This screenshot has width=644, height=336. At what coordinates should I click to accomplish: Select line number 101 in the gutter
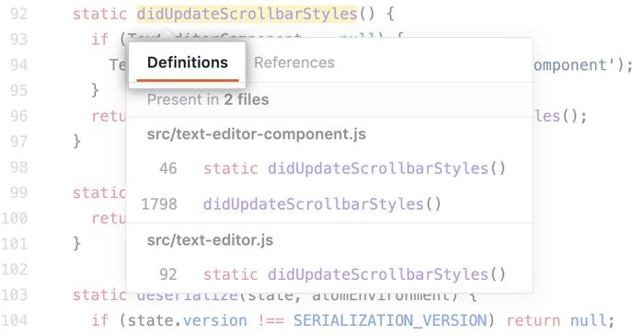tap(15, 244)
